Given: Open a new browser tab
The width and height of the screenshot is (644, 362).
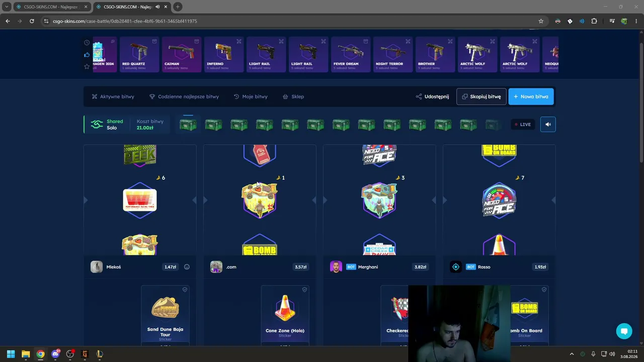Looking at the screenshot, I should [178, 7].
